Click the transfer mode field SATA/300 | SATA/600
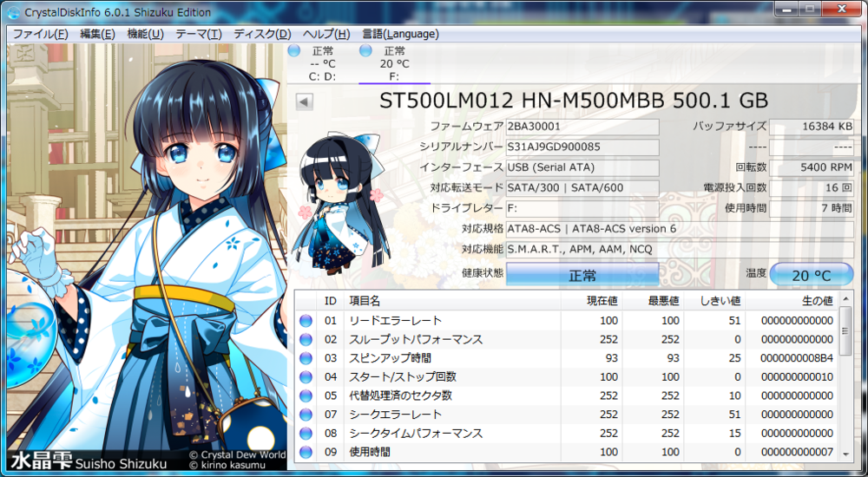The width and height of the screenshot is (868, 477). point(582,188)
